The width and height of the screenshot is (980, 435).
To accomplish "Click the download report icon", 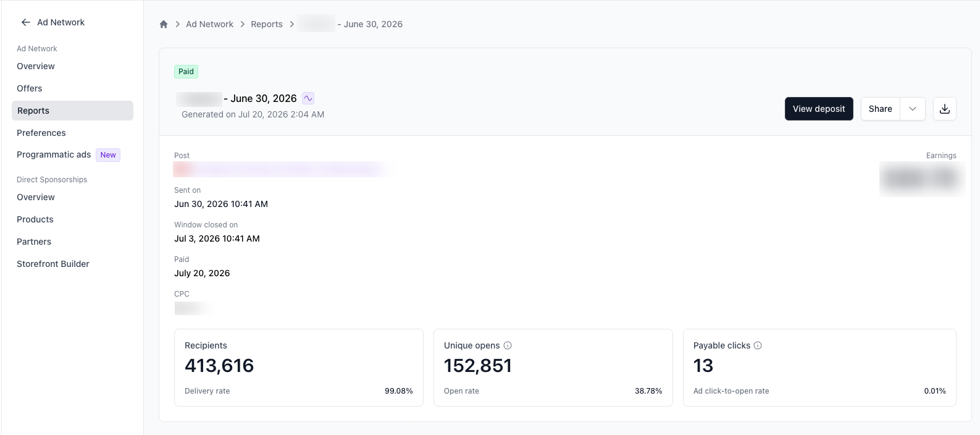I will 944,109.
